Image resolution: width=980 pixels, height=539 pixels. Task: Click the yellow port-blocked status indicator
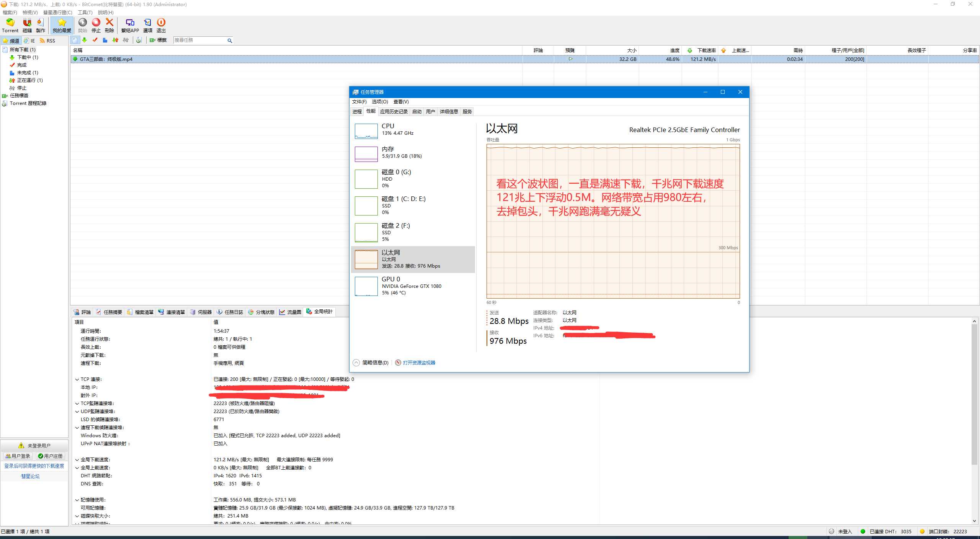922,531
